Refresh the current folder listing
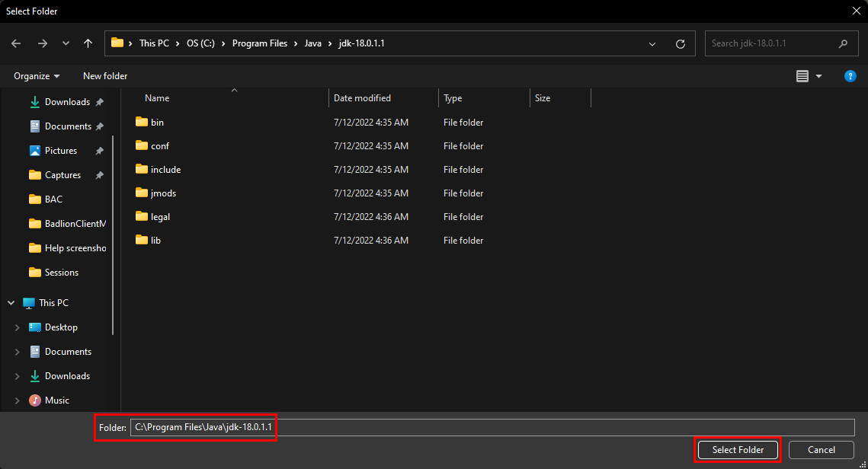Screen dimensions: 868x469 point(680,43)
